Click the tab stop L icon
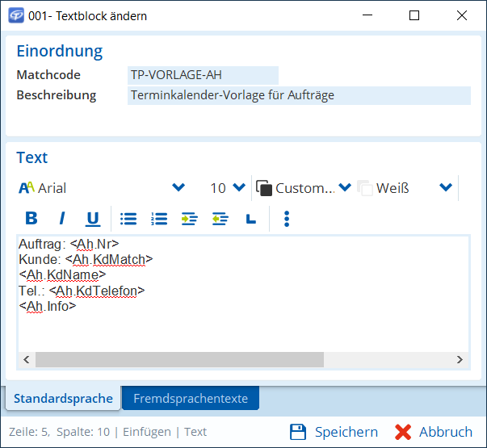The width and height of the screenshot is (487, 448). 250,219
